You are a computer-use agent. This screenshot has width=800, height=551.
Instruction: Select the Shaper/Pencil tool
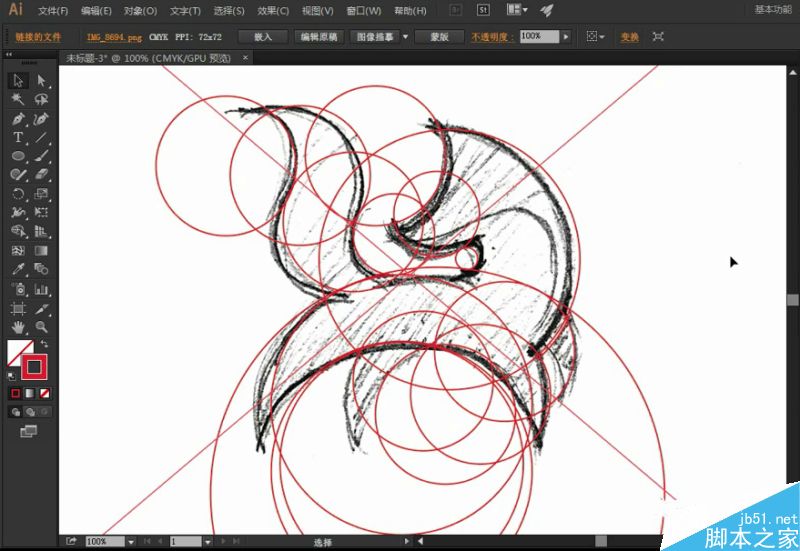pos(18,174)
